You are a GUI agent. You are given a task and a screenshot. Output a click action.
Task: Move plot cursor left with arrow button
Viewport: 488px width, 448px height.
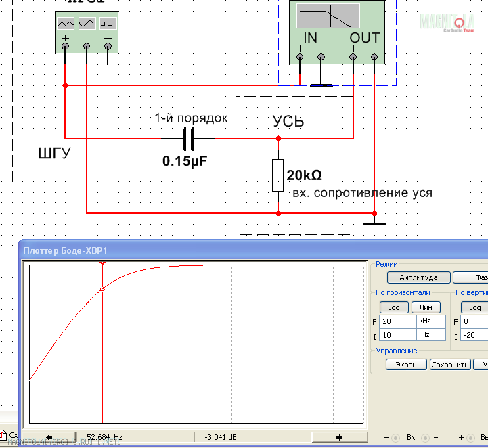[49, 437]
